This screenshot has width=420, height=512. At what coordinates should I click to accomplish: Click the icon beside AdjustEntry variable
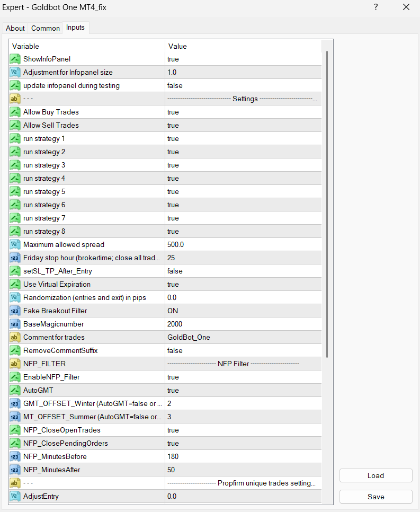coord(15,496)
